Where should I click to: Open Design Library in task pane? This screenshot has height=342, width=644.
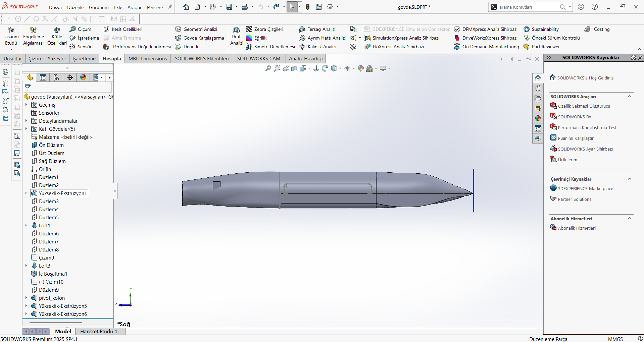[x=538, y=88]
